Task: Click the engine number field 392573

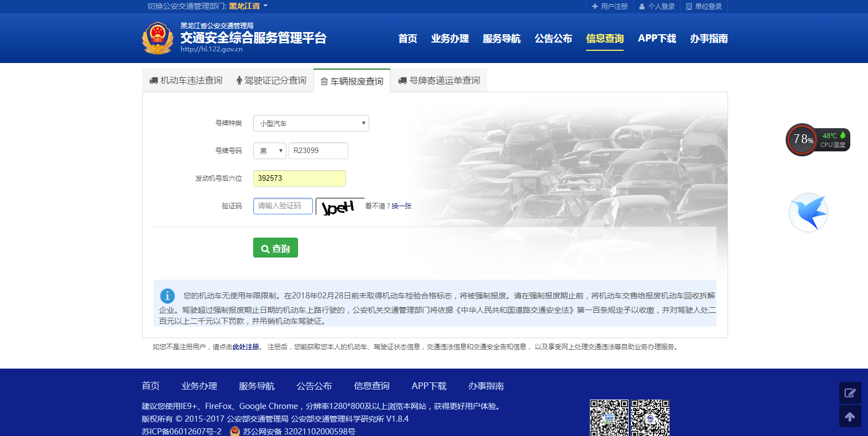Action: pyautogui.click(x=300, y=178)
